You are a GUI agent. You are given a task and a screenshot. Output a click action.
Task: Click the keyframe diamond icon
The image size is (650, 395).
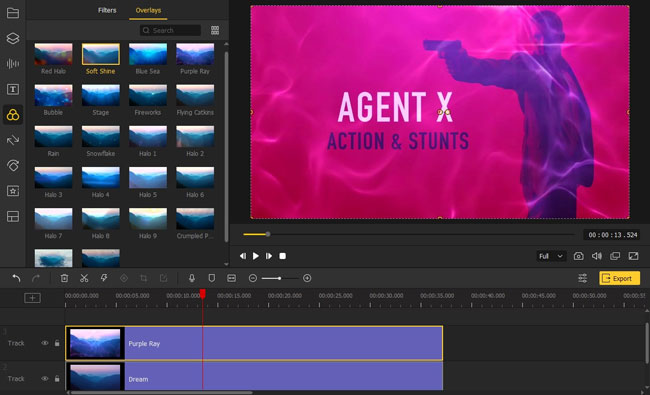tap(124, 278)
